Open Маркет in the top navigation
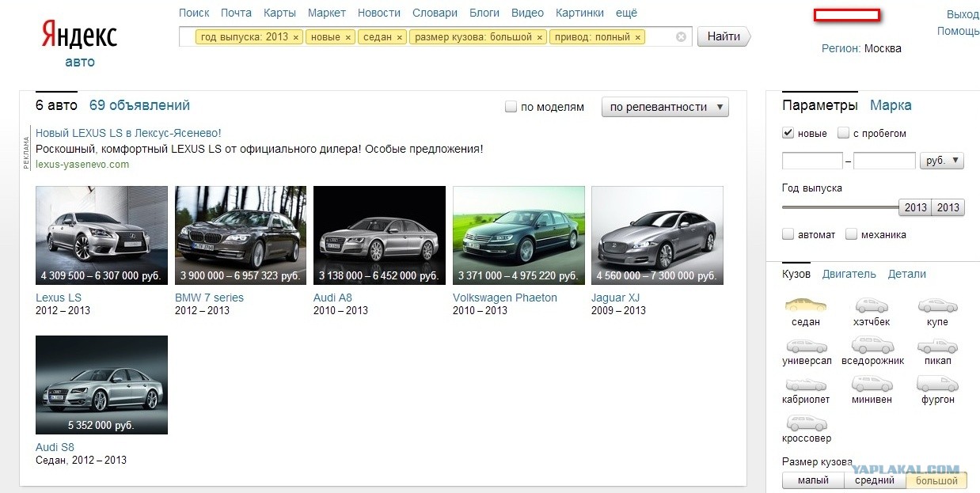Screen dimensions: 980x493 [327, 13]
